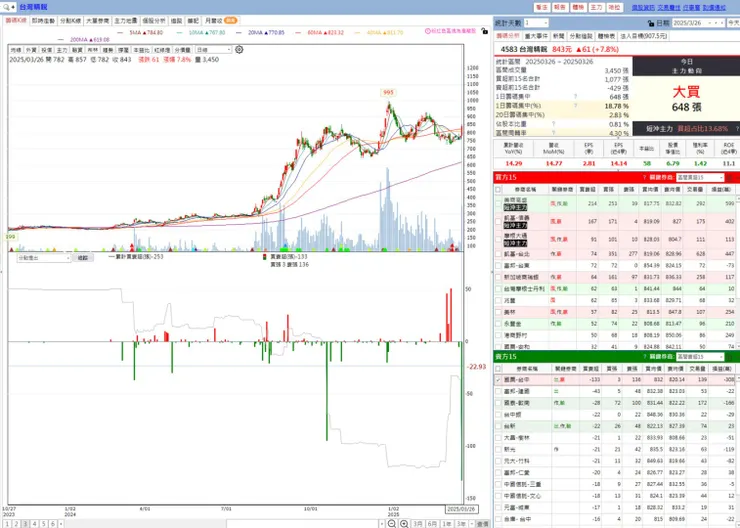Viewport: 740px width, 528px height.
Task: Click help icon in red 買方15 header
Action: [x=644, y=177]
